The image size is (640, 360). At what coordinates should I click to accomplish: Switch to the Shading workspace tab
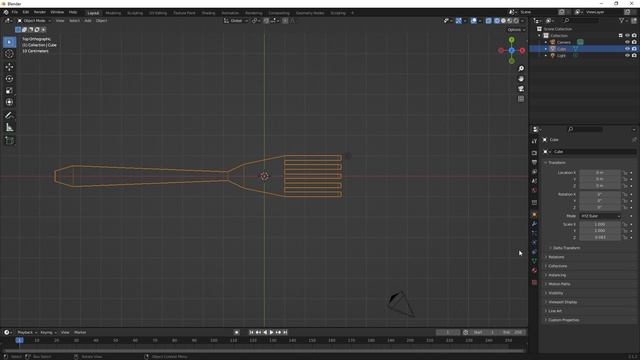pyautogui.click(x=208, y=13)
